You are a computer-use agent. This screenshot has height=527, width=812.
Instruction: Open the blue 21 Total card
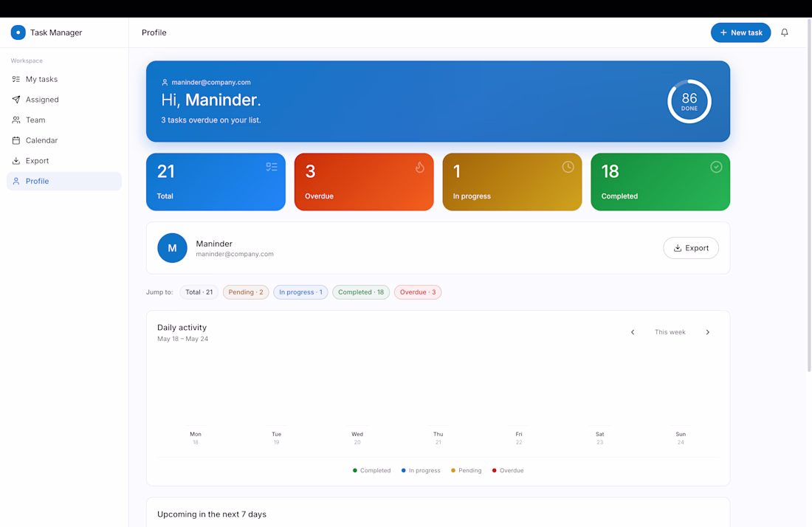coord(216,182)
